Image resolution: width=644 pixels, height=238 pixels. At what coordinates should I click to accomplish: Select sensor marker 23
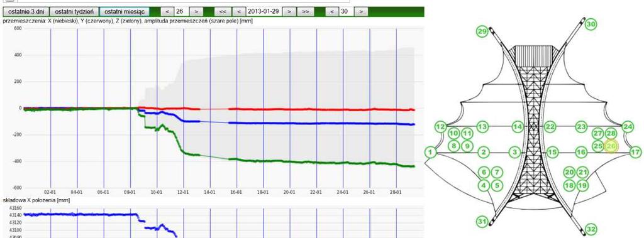[x=580, y=127]
